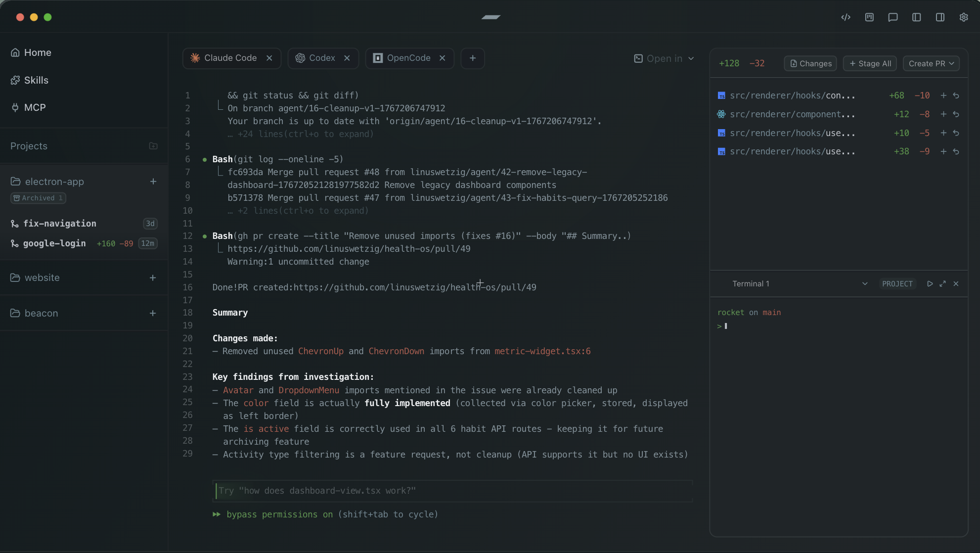Viewport: 980px width, 553px height.
Task: Open MCP in sidebar
Action: [28, 107]
